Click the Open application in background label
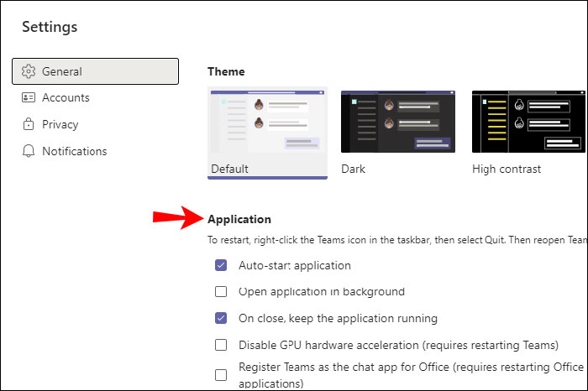Viewport: 588px width, 391px height. click(322, 292)
